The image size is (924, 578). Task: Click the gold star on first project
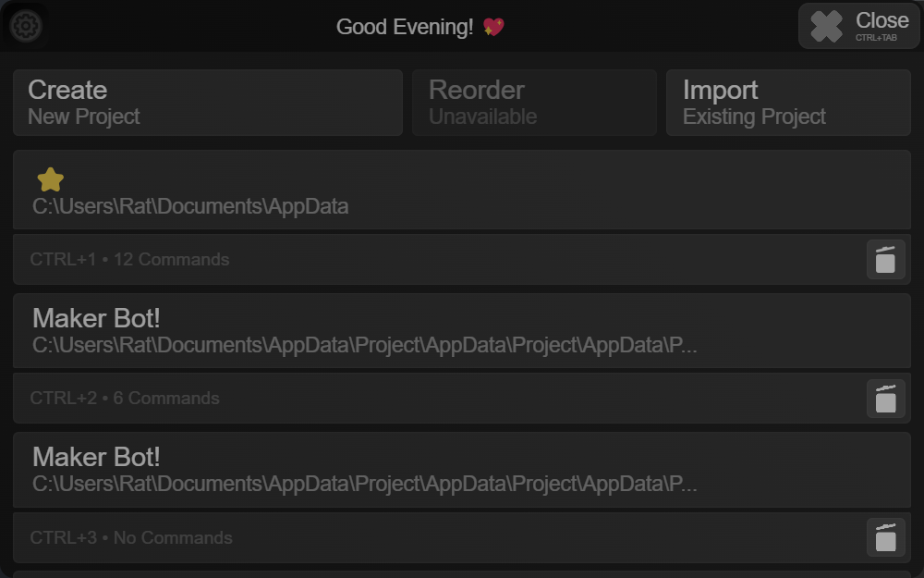pos(50,179)
